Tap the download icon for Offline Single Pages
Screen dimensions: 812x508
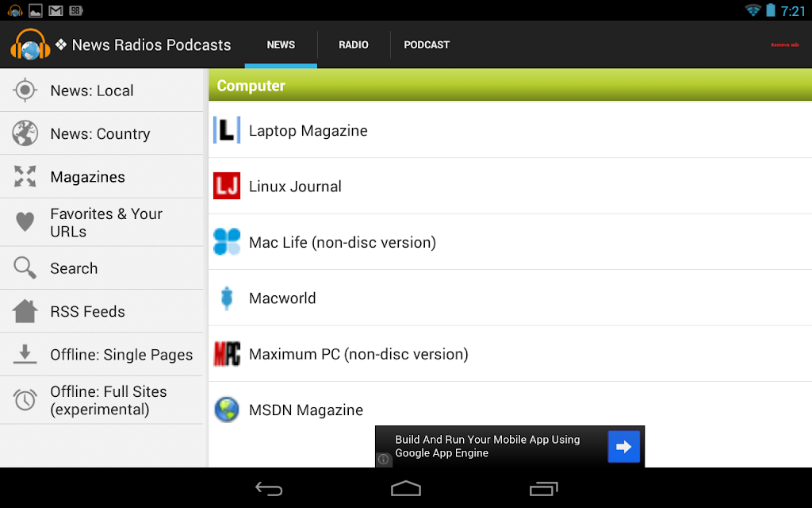pyautogui.click(x=25, y=354)
